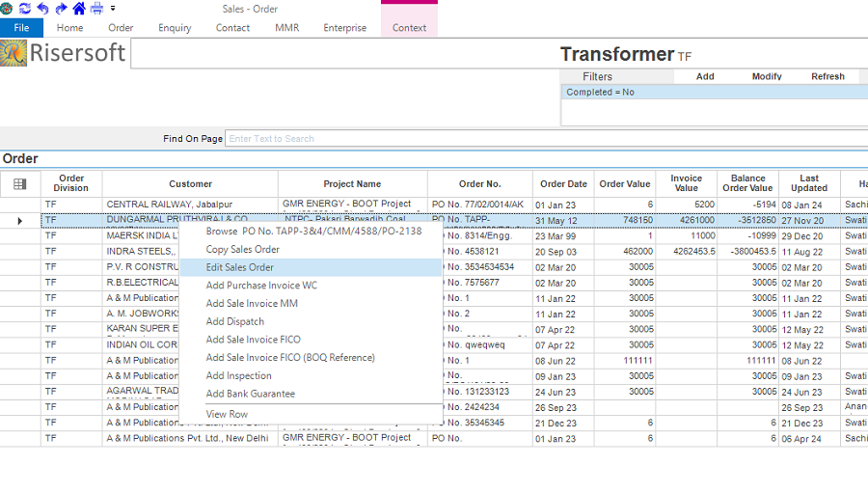The image size is (868, 493).
Task: Switch to the Home ribbon tab
Action: [x=69, y=28]
